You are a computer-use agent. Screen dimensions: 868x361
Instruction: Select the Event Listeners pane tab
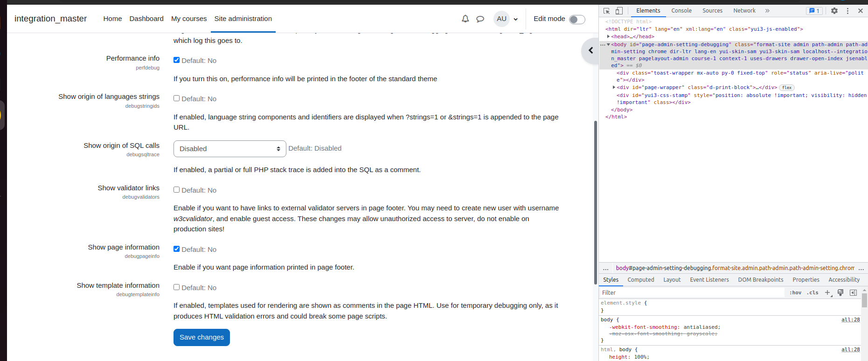(x=709, y=280)
